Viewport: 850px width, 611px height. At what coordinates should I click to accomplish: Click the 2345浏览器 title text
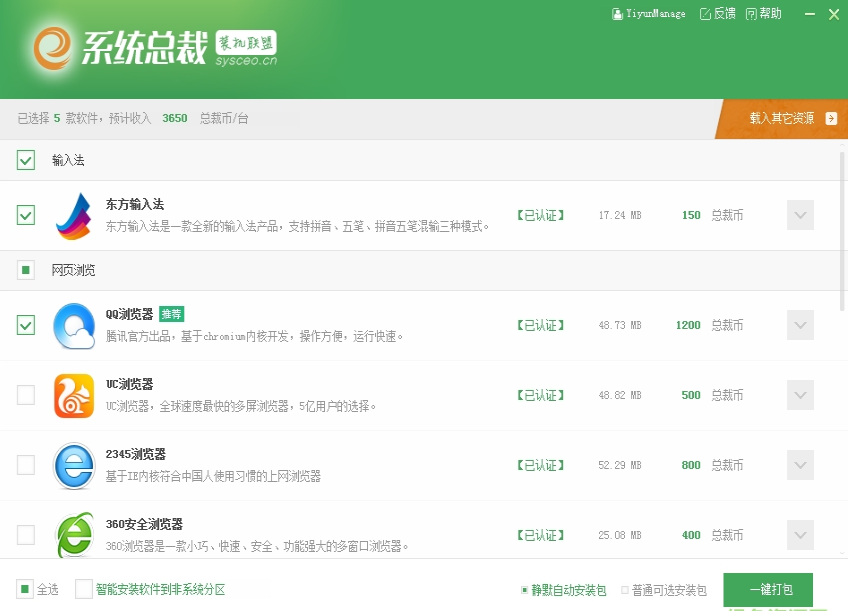click(x=136, y=454)
